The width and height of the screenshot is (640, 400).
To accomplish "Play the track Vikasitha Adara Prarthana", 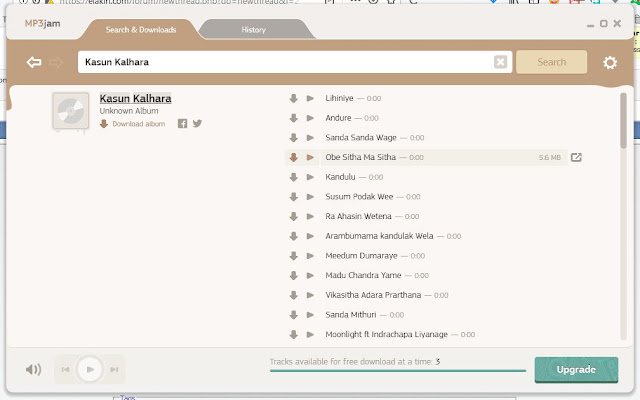I will tap(310, 295).
